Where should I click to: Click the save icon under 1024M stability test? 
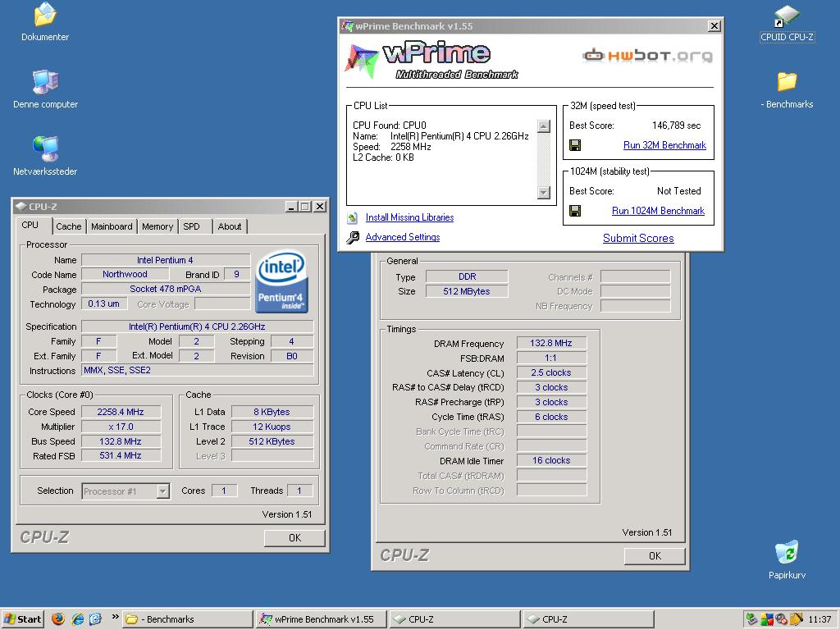575,211
